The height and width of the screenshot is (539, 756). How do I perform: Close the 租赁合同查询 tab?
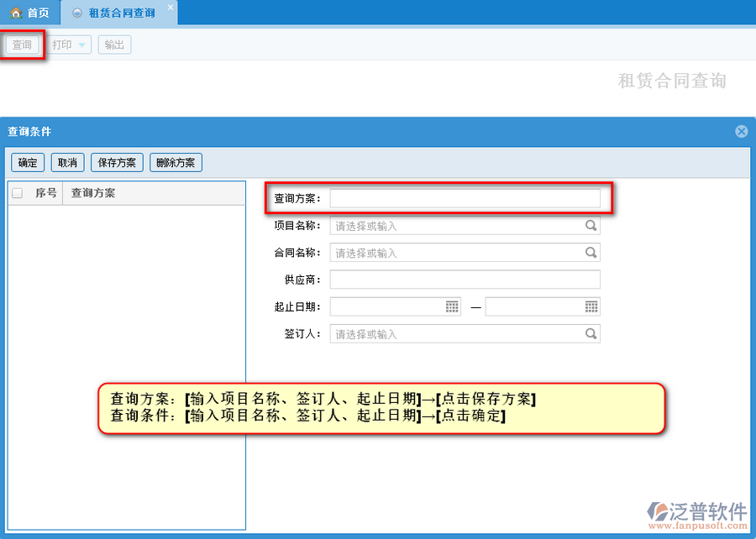click(x=171, y=8)
